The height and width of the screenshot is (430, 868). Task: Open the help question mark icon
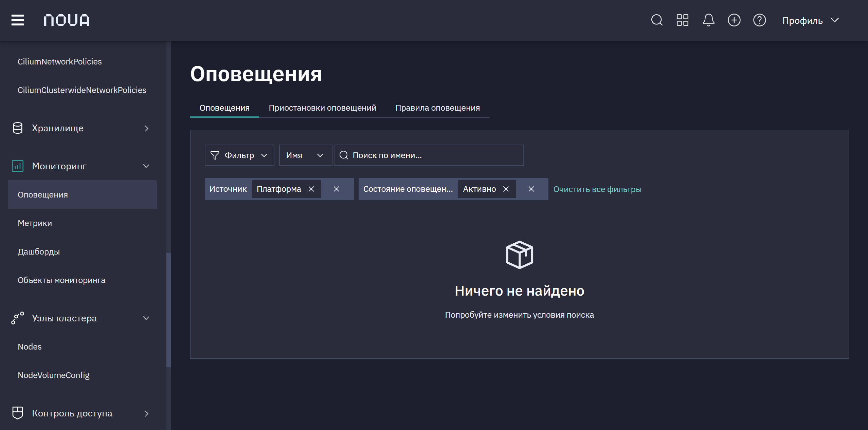point(759,20)
